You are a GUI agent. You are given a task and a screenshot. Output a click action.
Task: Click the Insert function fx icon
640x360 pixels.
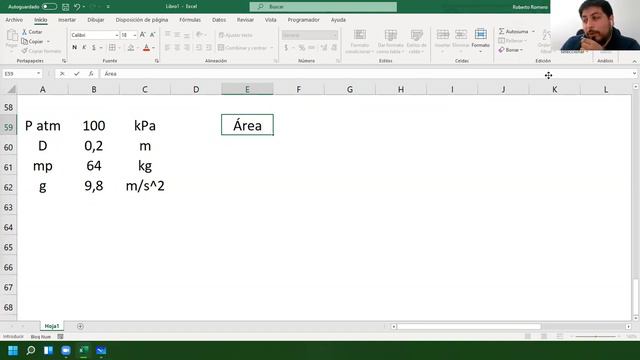click(x=91, y=74)
